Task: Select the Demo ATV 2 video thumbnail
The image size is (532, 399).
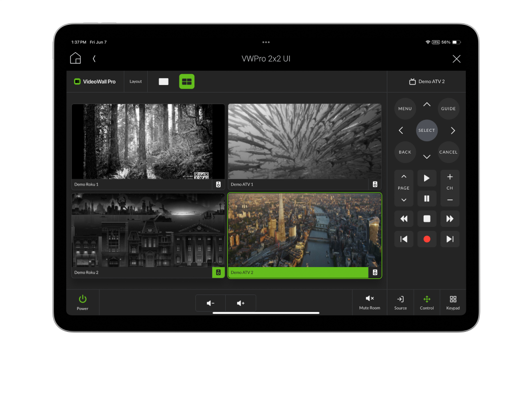Action: click(x=304, y=231)
